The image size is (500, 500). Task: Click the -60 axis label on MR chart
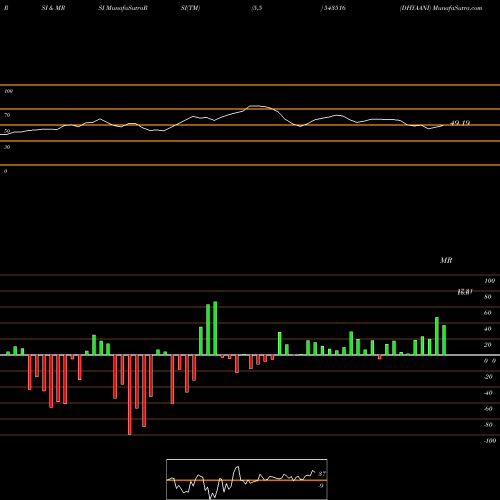pos(488,409)
